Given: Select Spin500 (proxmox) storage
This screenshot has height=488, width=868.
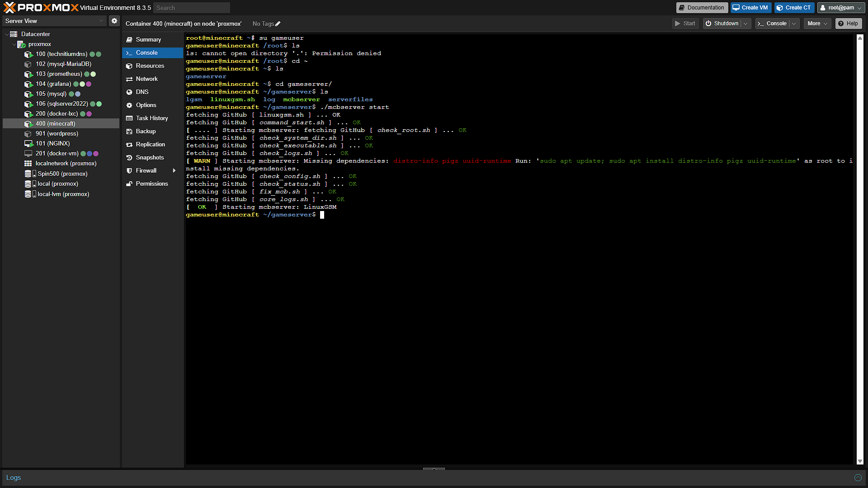Looking at the screenshot, I should (62, 174).
